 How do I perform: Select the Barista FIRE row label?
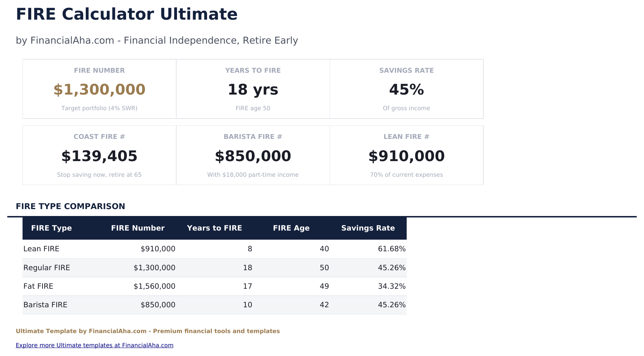click(45, 305)
